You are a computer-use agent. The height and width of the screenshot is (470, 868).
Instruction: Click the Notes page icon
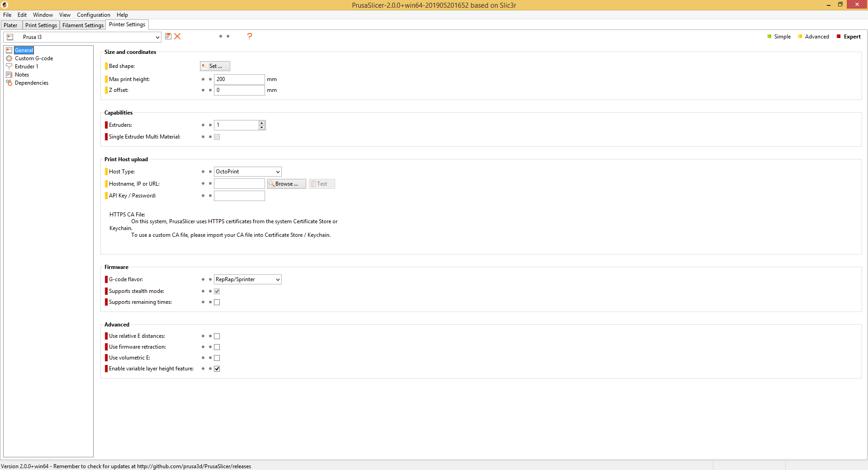(x=9, y=75)
